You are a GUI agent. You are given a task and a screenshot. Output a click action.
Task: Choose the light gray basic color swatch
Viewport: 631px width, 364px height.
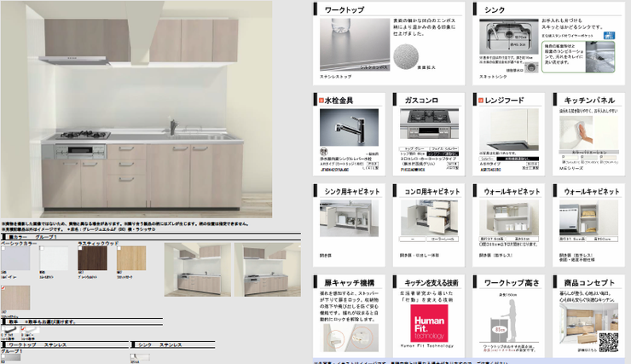point(15,258)
